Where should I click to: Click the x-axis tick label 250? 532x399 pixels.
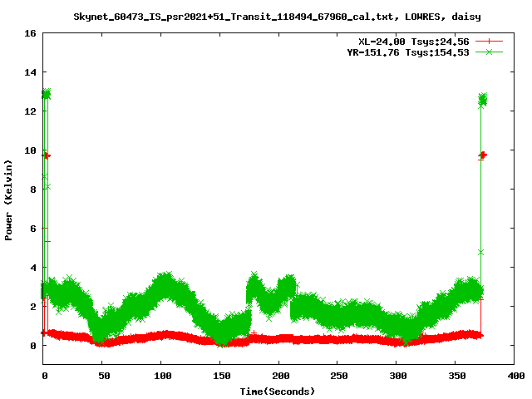pos(339,376)
